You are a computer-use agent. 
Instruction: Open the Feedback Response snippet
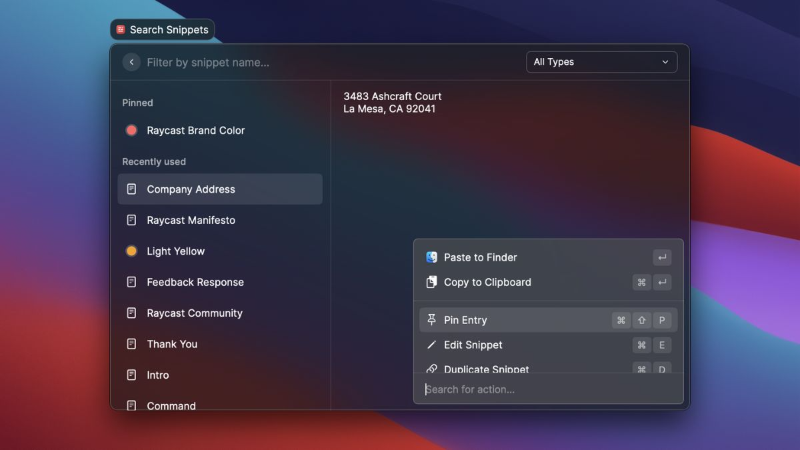tap(220, 282)
